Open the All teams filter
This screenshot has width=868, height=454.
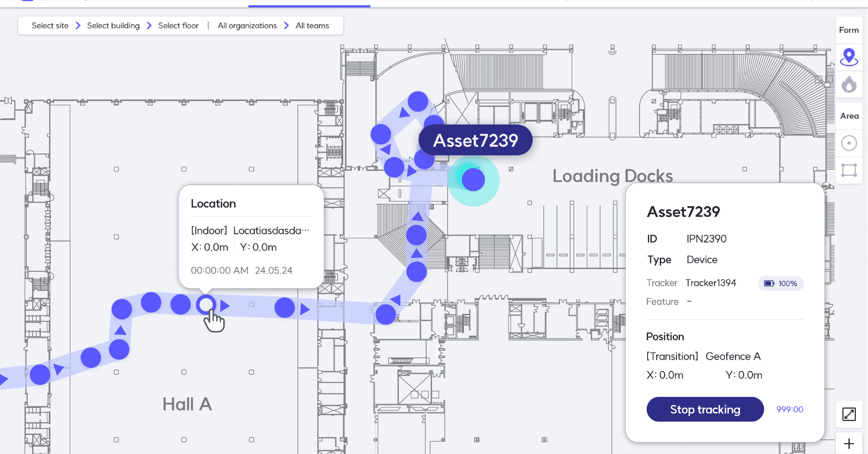pos(312,26)
